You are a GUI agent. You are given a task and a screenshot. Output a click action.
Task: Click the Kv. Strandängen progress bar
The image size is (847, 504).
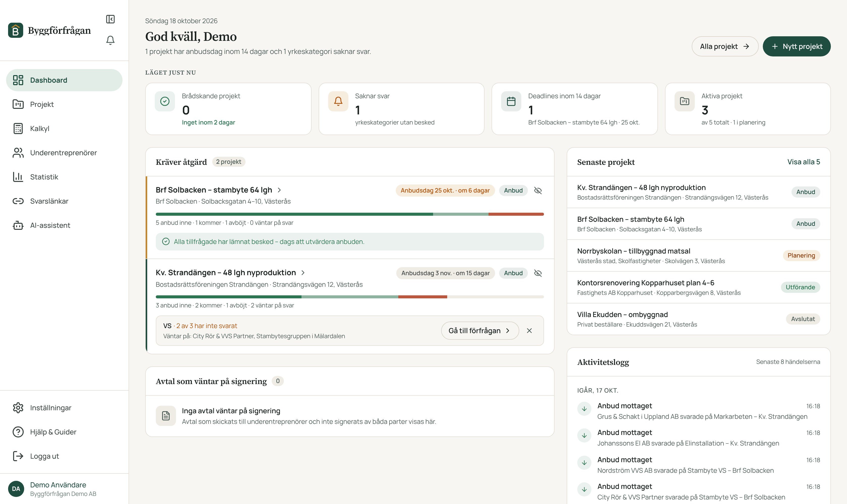(350, 297)
